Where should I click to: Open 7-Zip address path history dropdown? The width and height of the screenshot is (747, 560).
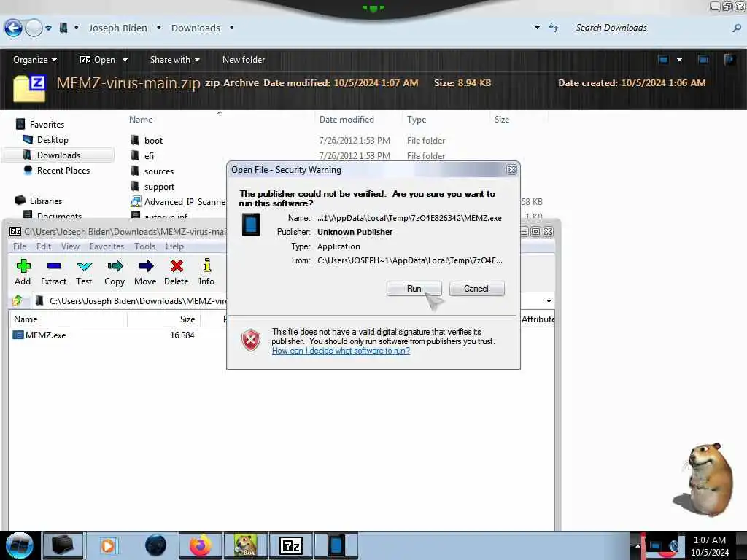point(549,301)
